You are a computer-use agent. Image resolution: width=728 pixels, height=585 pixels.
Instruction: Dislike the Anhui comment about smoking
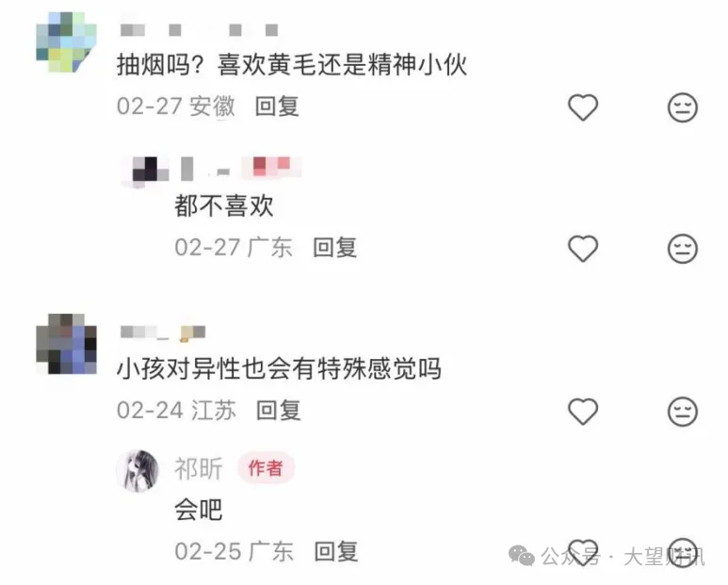(683, 107)
